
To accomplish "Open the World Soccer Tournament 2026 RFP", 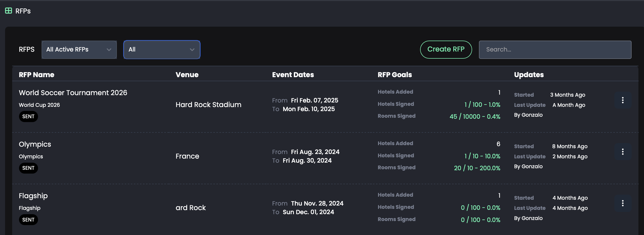I will [x=73, y=93].
